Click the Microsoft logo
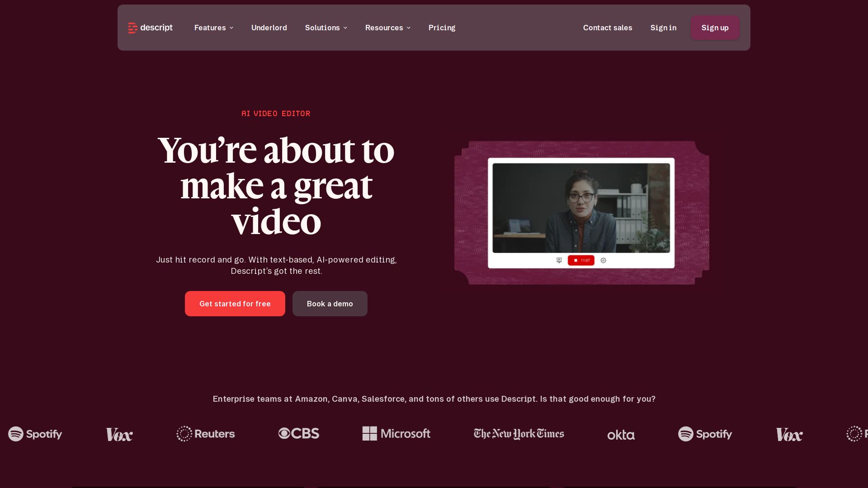868x488 pixels. tap(396, 434)
